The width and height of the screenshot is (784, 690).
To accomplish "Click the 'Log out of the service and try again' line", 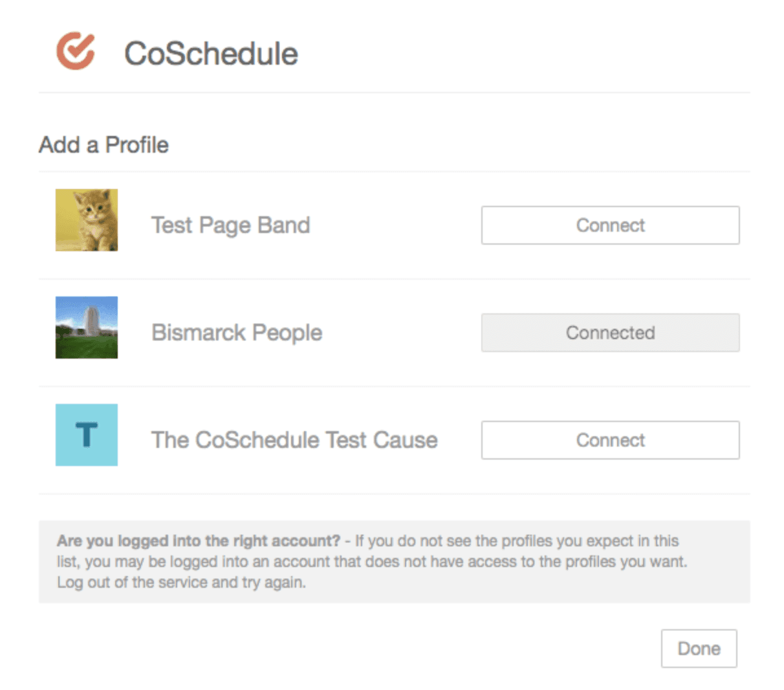I will pyautogui.click(x=181, y=583).
